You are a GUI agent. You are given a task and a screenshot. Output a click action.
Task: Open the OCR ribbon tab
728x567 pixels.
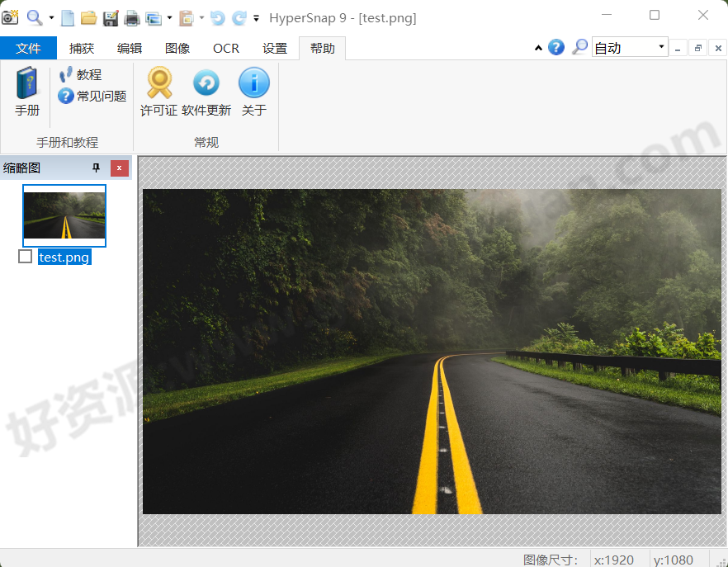point(225,48)
